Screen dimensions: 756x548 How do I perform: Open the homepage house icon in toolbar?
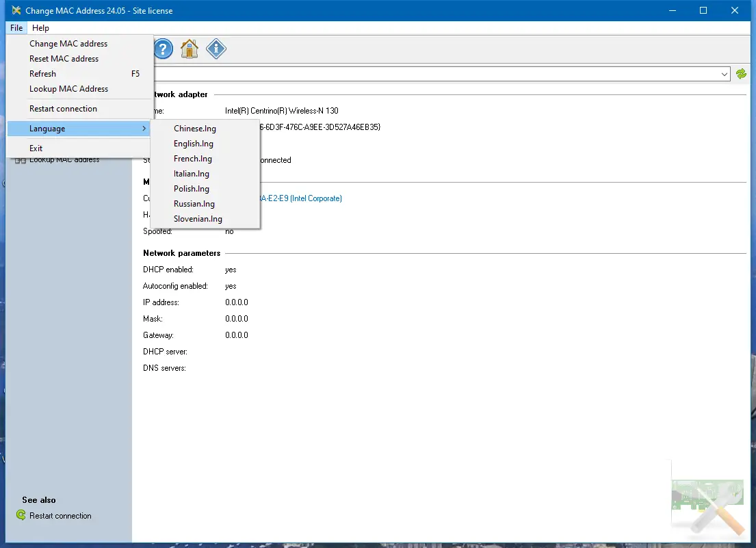pyautogui.click(x=190, y=49)
